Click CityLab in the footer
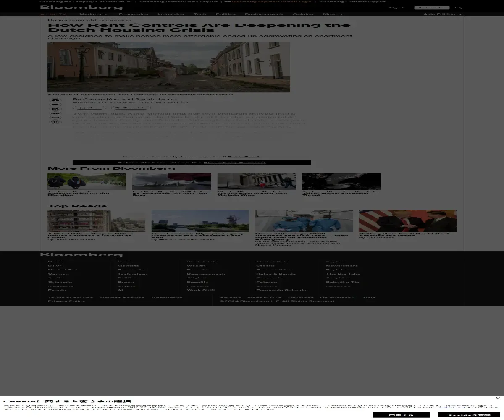Viewport: 504px width, 420px height. 197,278
